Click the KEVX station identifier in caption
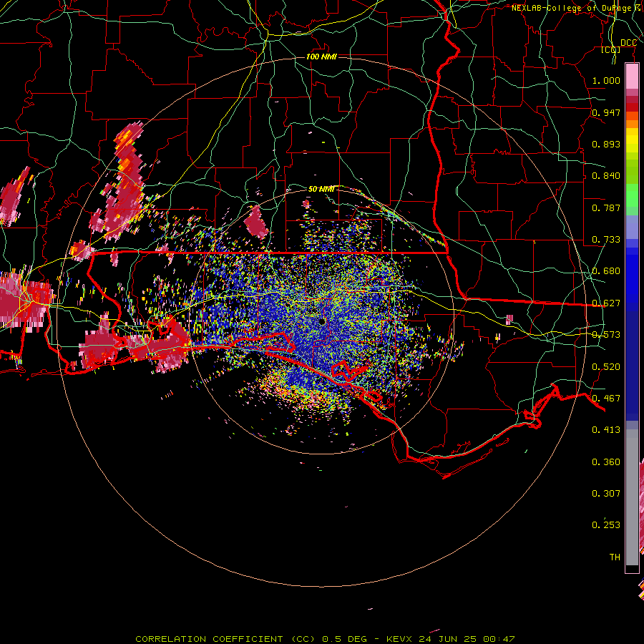644x644 pixels. (x=399, y=639)
